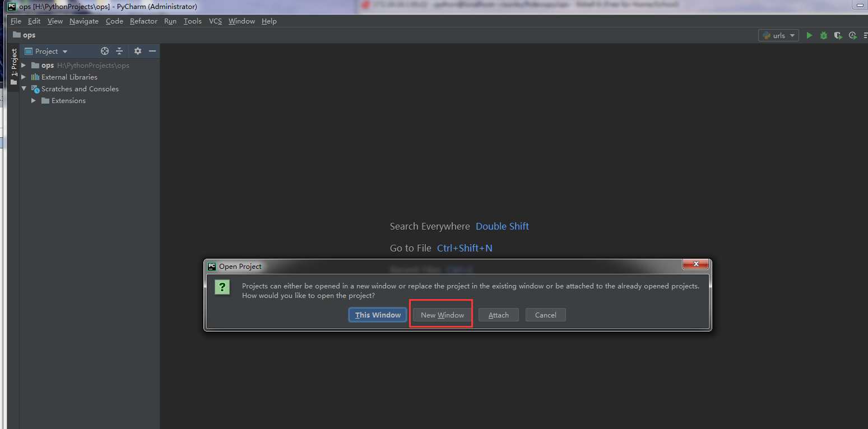Click the scroll-from-source crosshair icon in Project panel

click(104, 51)
